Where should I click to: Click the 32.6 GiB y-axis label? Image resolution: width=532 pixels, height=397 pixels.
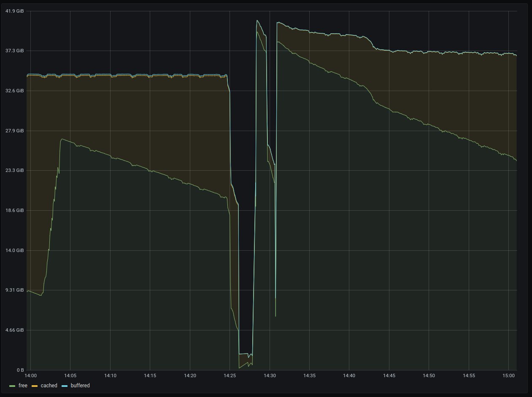[15, 91]
